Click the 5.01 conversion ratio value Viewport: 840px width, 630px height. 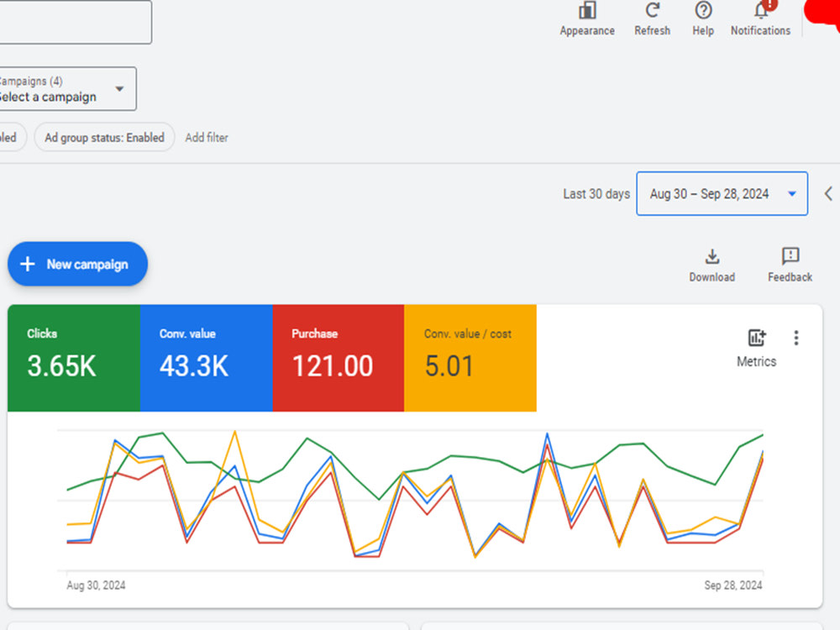click(449, 366)
